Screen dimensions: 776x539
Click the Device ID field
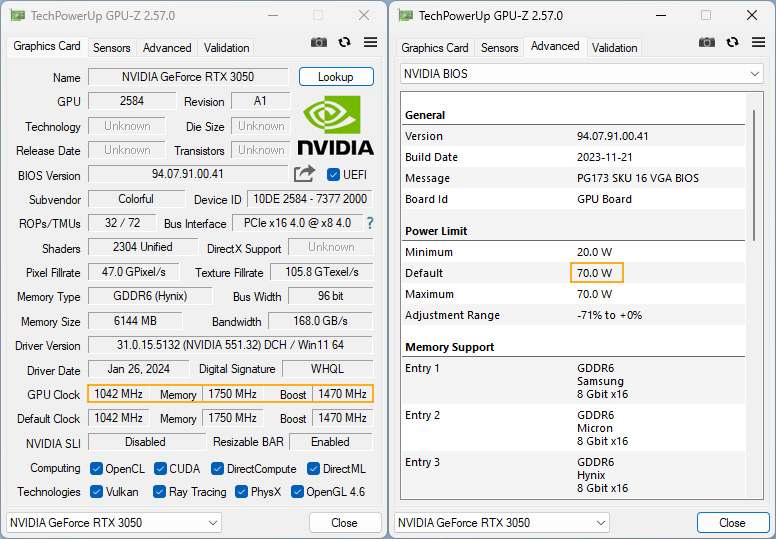click(x=310, y=199)
